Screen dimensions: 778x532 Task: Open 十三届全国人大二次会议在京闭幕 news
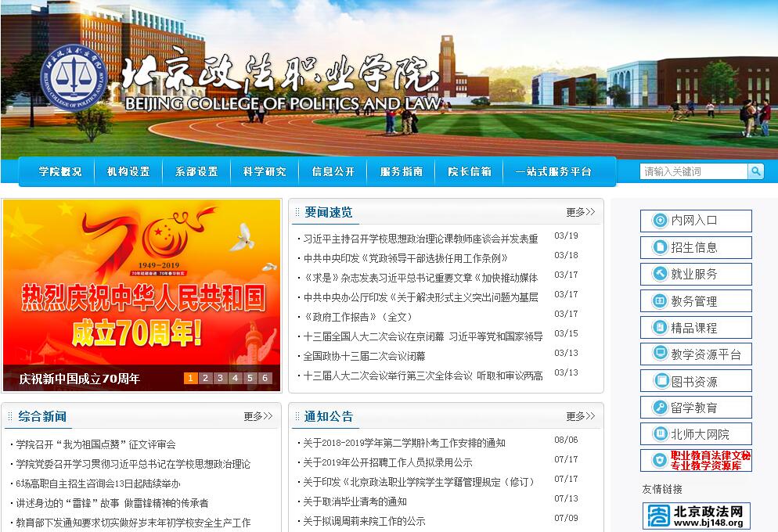point(423,336)
